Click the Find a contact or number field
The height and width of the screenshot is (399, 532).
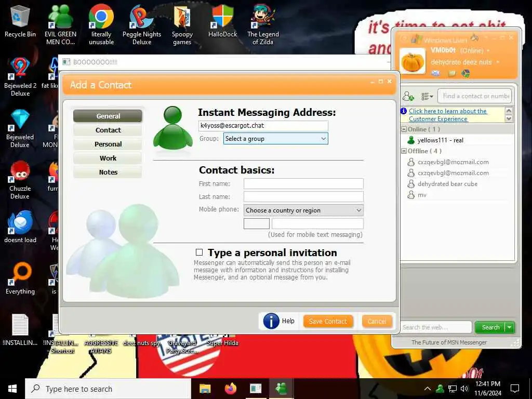[x=474, y=96]
